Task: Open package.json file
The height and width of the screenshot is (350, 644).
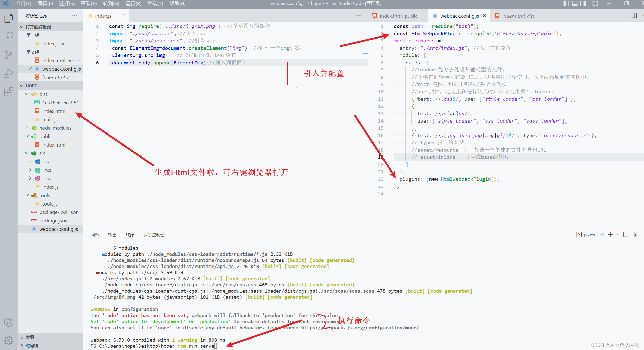Action: [x=50, y=221]
